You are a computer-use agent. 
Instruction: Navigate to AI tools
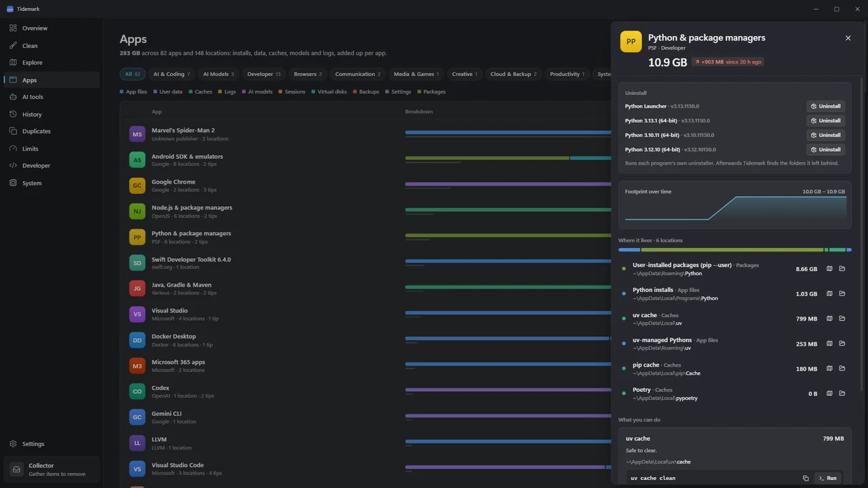tap(52, 97)
